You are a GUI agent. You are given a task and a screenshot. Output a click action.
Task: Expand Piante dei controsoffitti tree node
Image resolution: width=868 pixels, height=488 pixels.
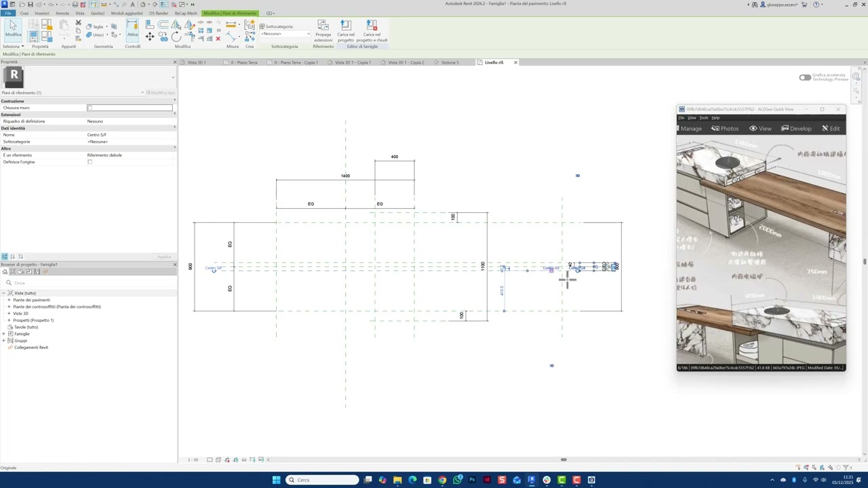coord(9,306)
